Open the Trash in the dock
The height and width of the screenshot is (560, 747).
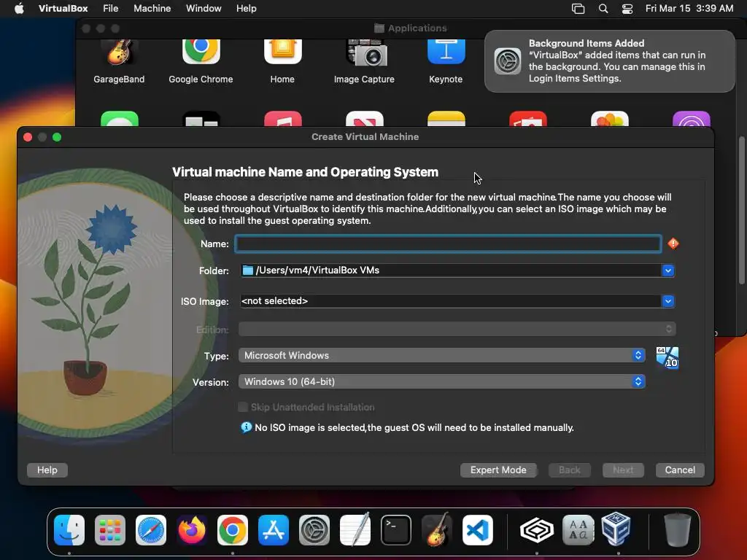point(678,529)
